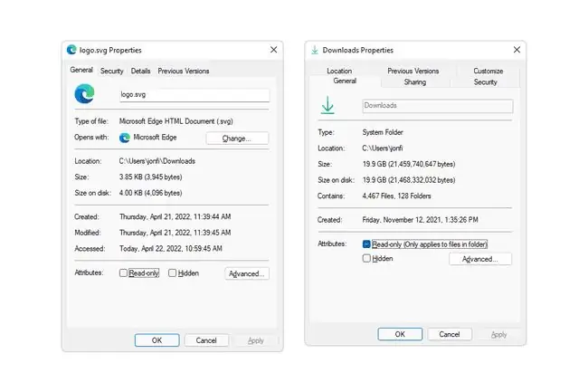Select General tab in Downloads Properties
This screenshot has width=588, height=392.
click(345, 81)
